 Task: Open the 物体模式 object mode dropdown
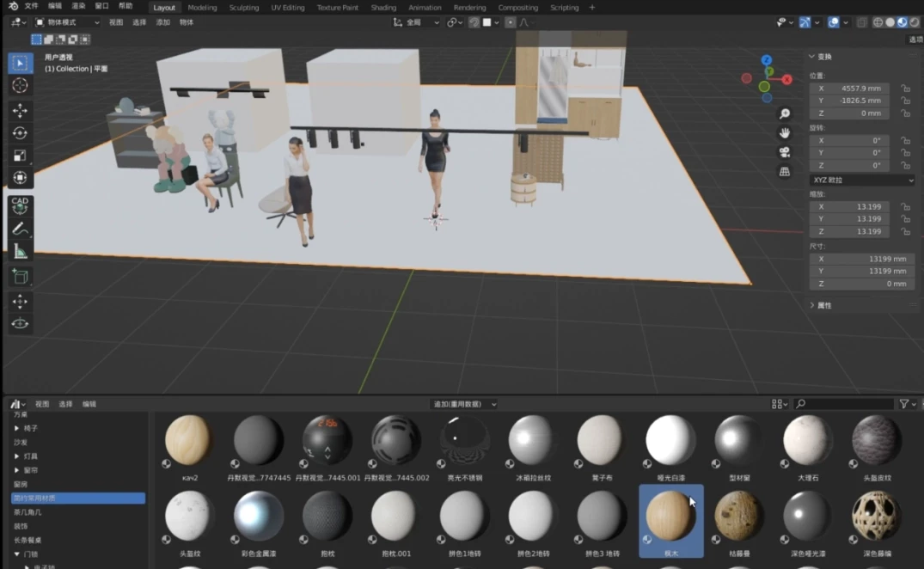[x=65, y=22]
